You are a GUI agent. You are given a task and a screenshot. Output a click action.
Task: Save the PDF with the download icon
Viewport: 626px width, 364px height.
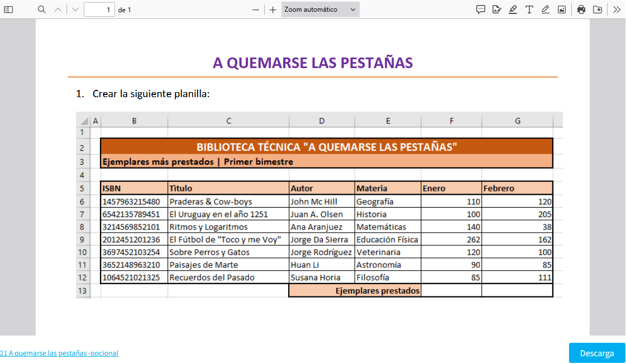pyautogui.click(x=598, y=9)
